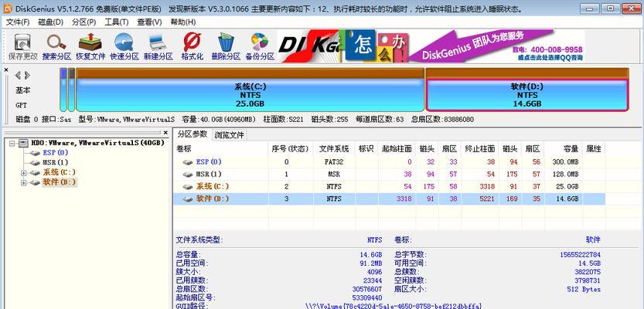Select the Format (格式化) tool
The image size is (644, 309).
point(193,47)
